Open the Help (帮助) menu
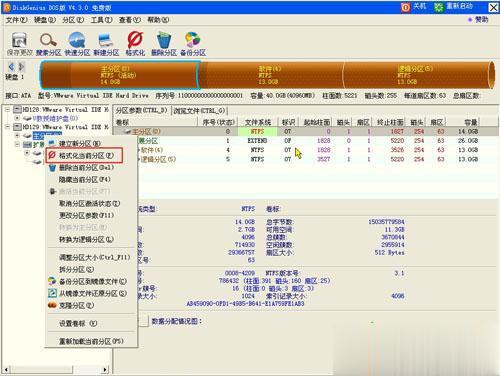 click(x=158, y=20)
